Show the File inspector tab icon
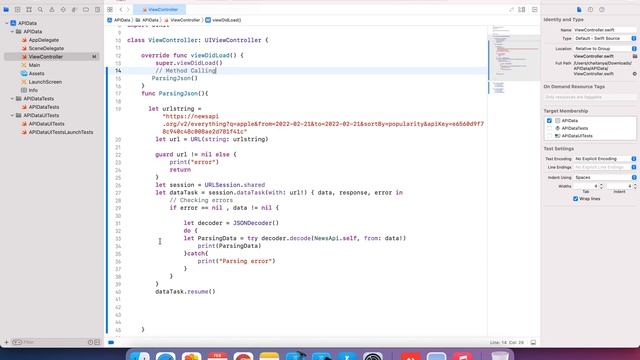 tap(579, 9)
